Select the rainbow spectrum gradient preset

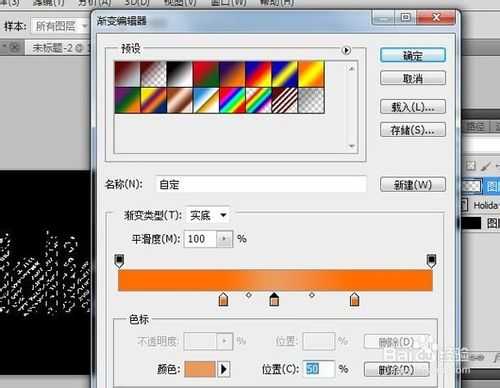[232, 100]
